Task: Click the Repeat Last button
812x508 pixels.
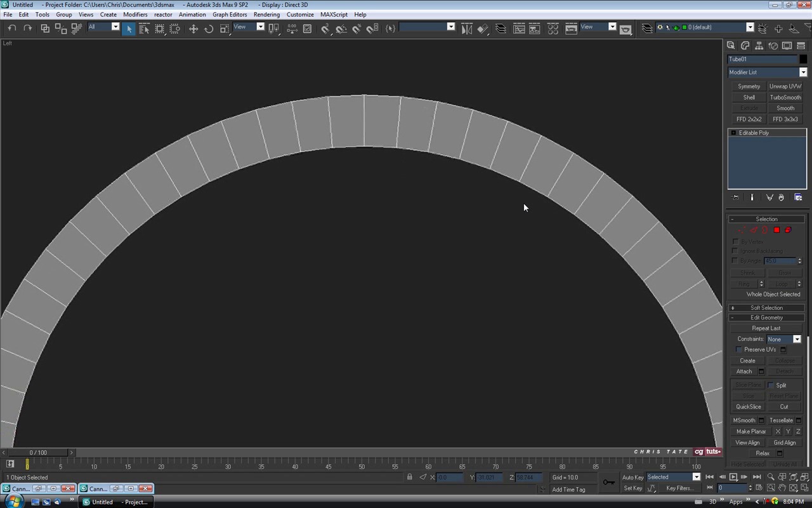Action: (x=766, y=328)
